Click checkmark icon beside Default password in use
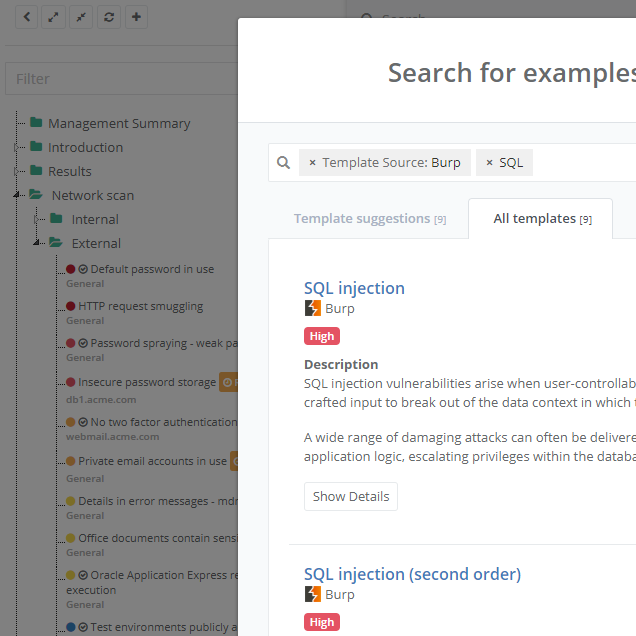This screenshot has width=636, height=636. [x=83, y=269]
